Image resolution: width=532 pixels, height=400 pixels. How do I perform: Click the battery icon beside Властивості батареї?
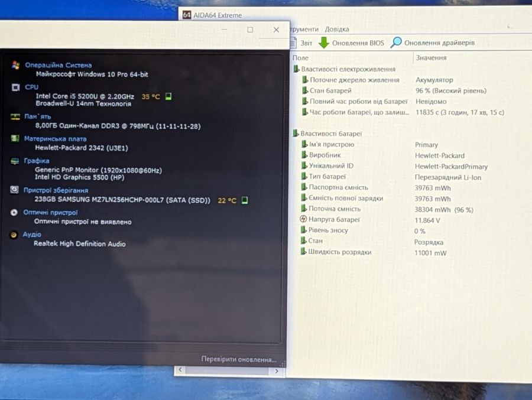(296, 134)
